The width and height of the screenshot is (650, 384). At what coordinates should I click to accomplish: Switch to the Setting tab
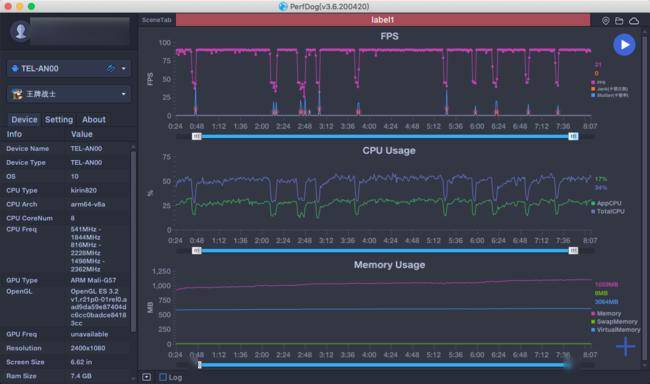[59, 119]
